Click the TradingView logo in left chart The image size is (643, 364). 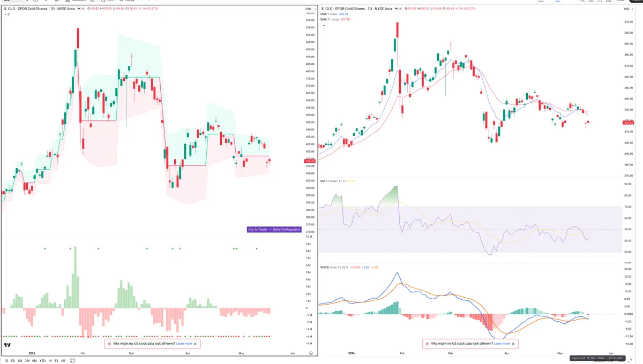point(7,345)
